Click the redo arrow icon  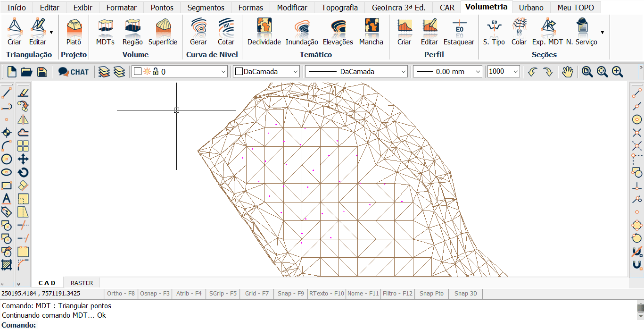548,72
